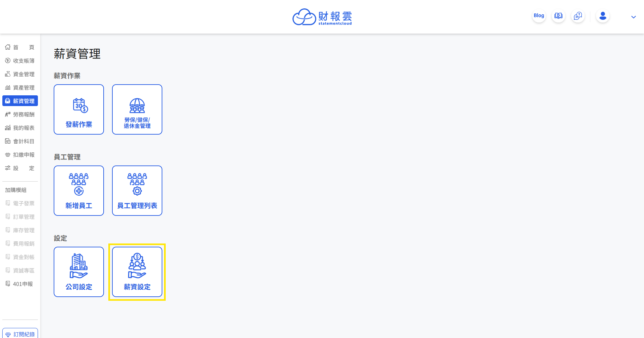Open the 員工管理列表 gear tile
The height and width of the screenshot is (338, 644).
[137, 191]
